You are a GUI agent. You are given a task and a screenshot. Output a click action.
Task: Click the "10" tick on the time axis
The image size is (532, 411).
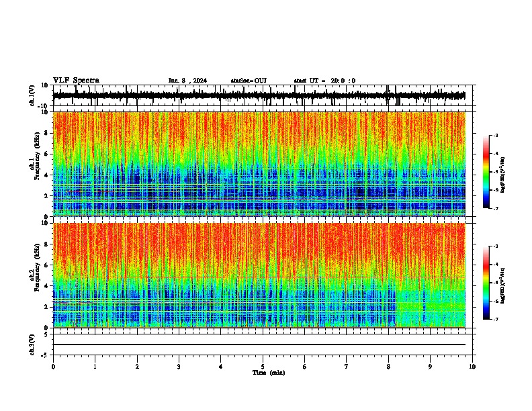472,367
